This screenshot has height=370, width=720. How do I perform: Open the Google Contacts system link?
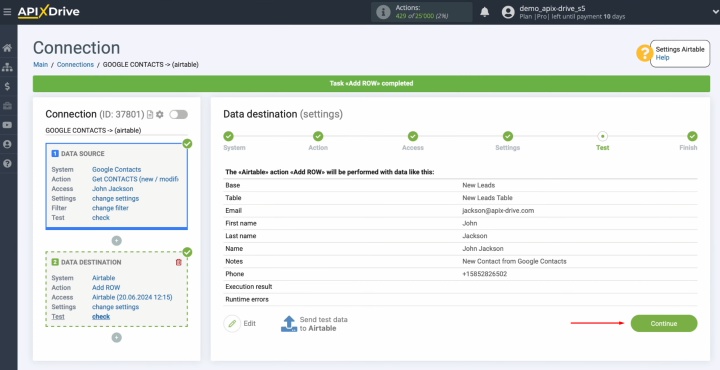pyautogui.click(x=117, y=169)
